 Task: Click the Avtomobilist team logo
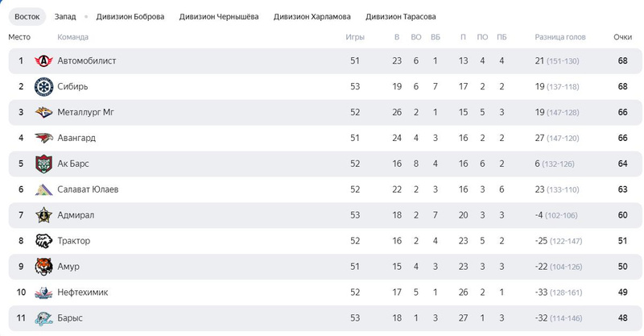pyautogui.click(x=43, y=61)
